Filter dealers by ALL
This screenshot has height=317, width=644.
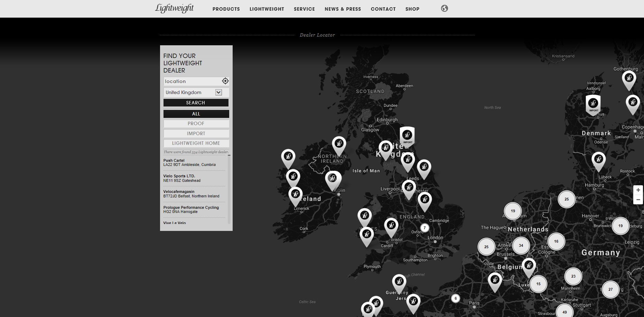pyautogui.click(x=196, y=114)
